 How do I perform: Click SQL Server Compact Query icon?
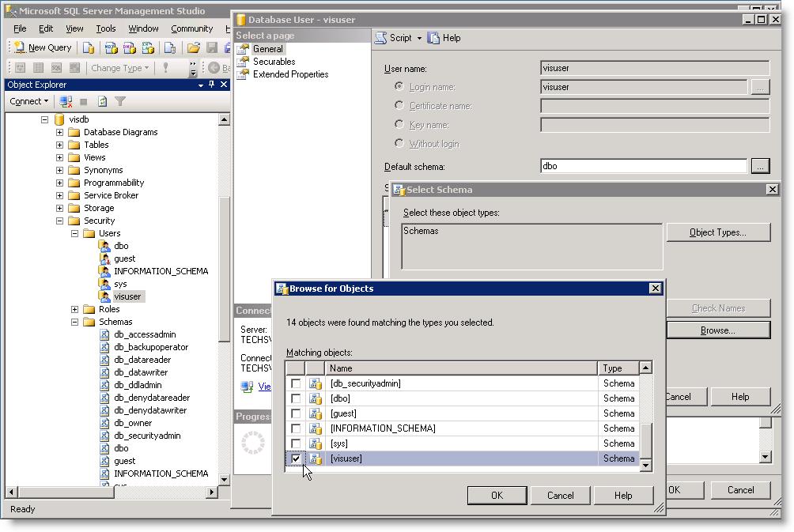point(170,47)
